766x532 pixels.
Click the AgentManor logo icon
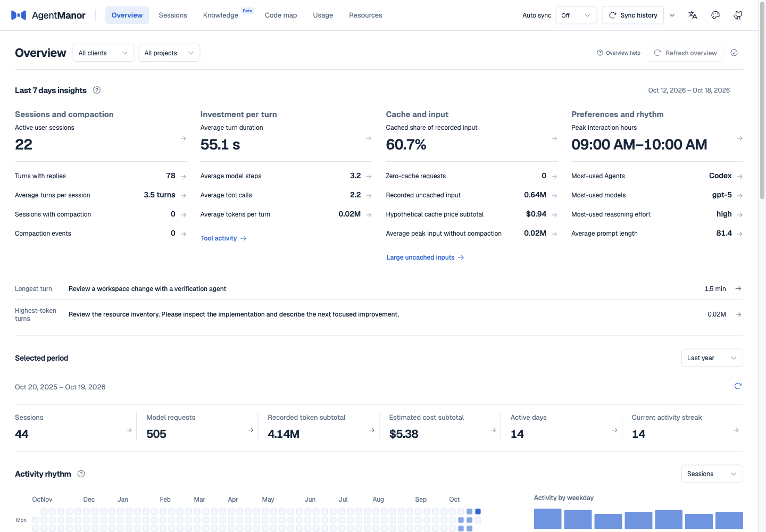19,15
